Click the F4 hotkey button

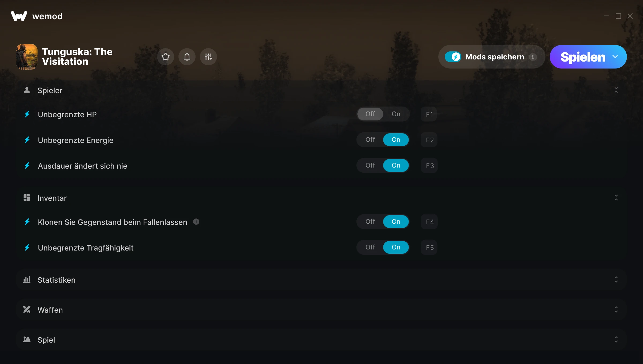tap(429, 222)
